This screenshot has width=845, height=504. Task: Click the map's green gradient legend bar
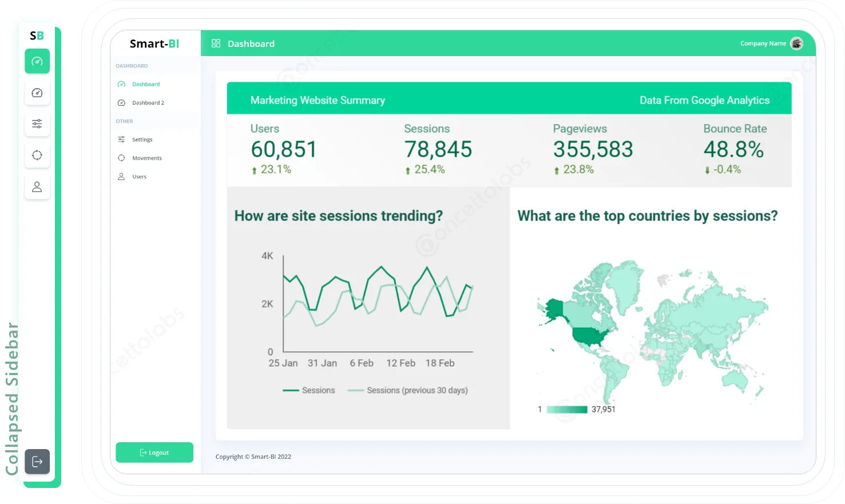[x=566, y=410]
